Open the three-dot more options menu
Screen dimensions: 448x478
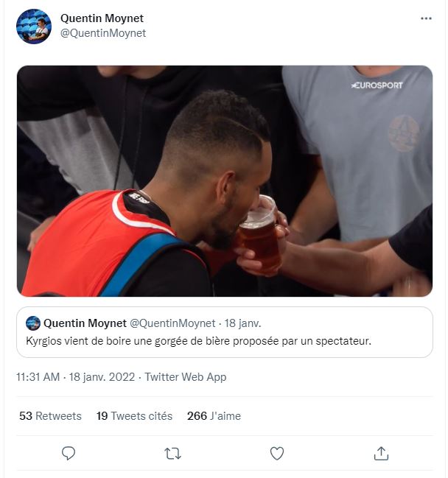click(x=426, y=18)
